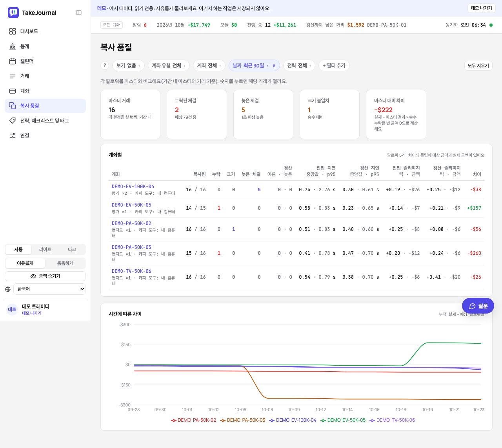Select 여유롭게 density option
Viewport: 502px width, 448px height.
pos(25,263)
